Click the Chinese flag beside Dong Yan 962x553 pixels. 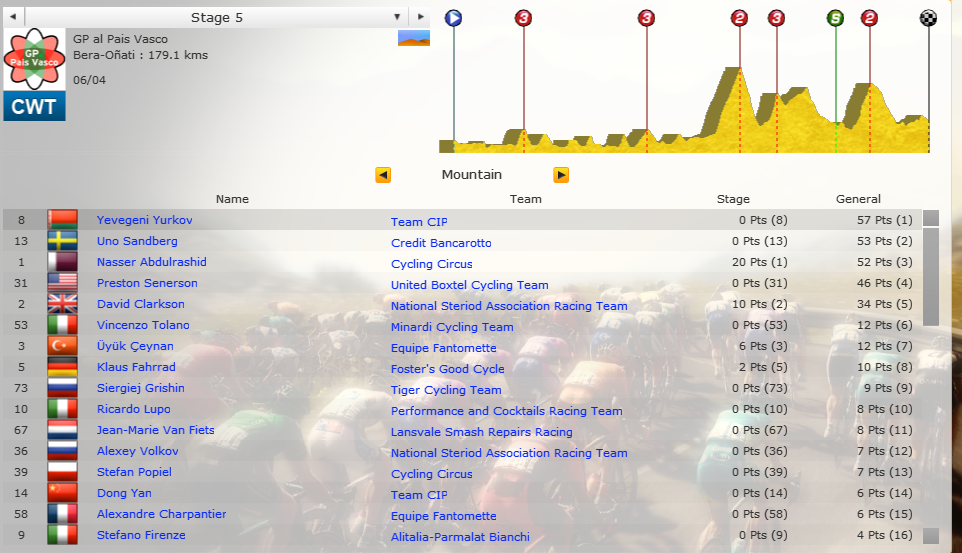[x=63, y=493]
